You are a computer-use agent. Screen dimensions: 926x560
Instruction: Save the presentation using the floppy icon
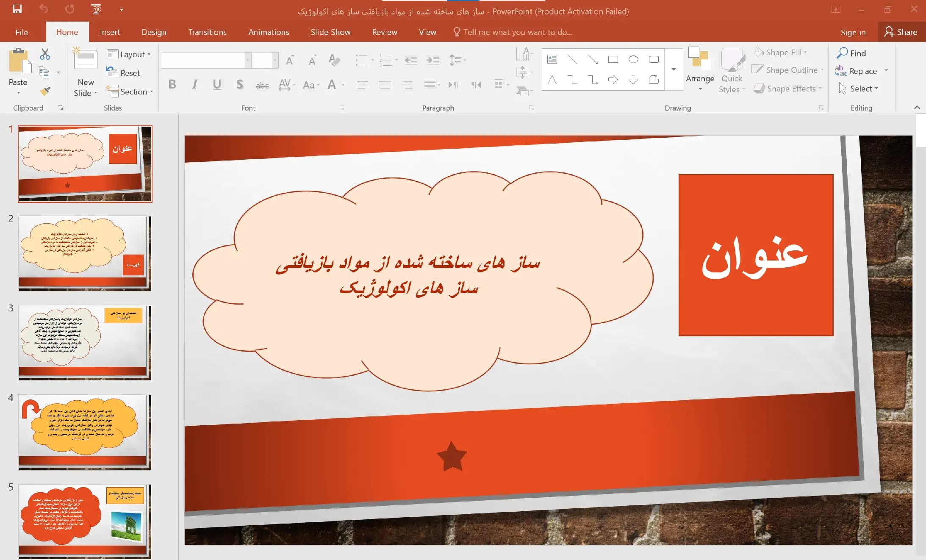tap(17, 9)
